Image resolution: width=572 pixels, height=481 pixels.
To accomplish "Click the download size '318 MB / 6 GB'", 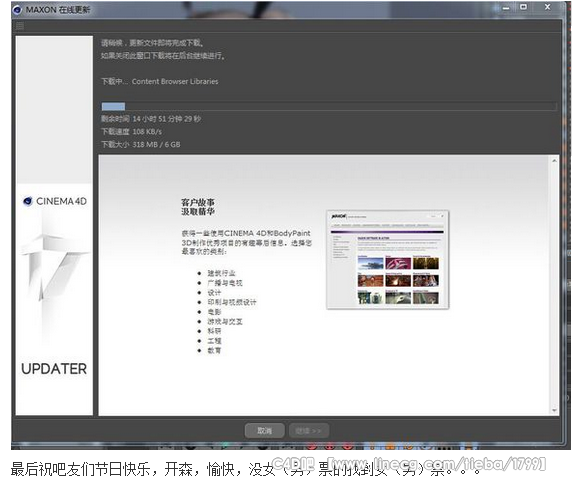I will click(156, 144).
